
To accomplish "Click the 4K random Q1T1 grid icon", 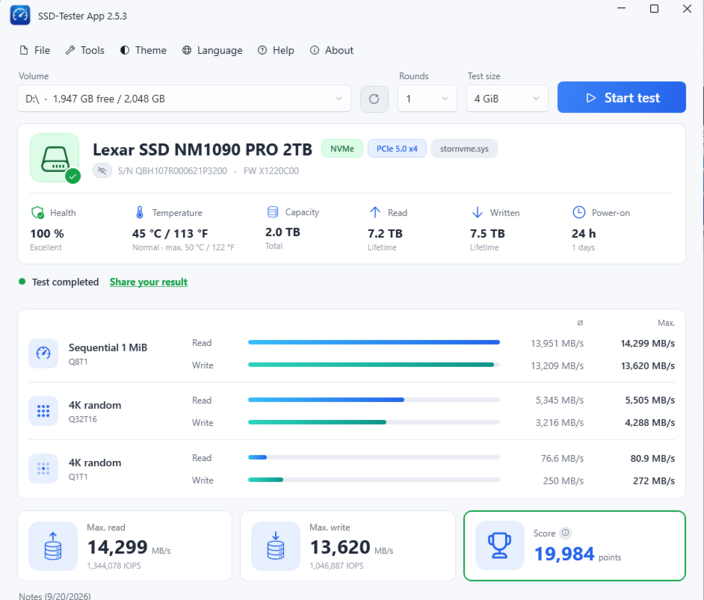I will tap(44, 468).
